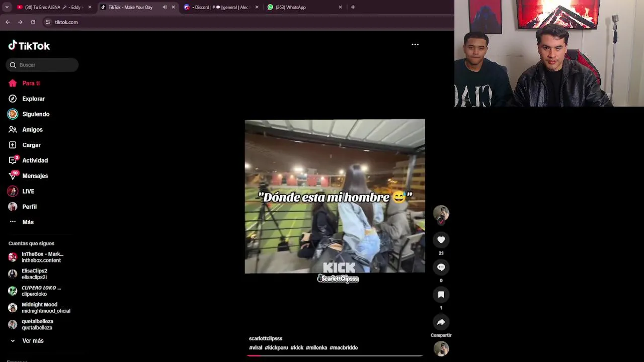Go back in browser history

pyautogui.click(x=8, y=22)
